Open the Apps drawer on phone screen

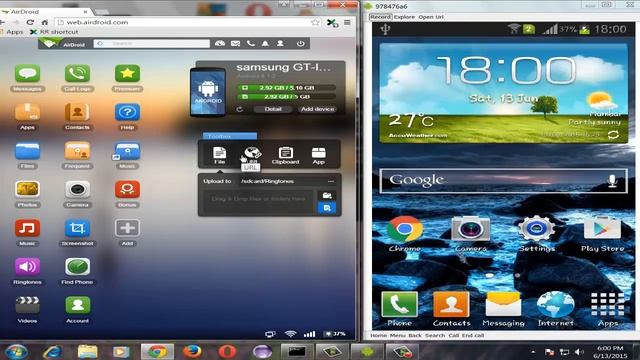pos(608,309)
